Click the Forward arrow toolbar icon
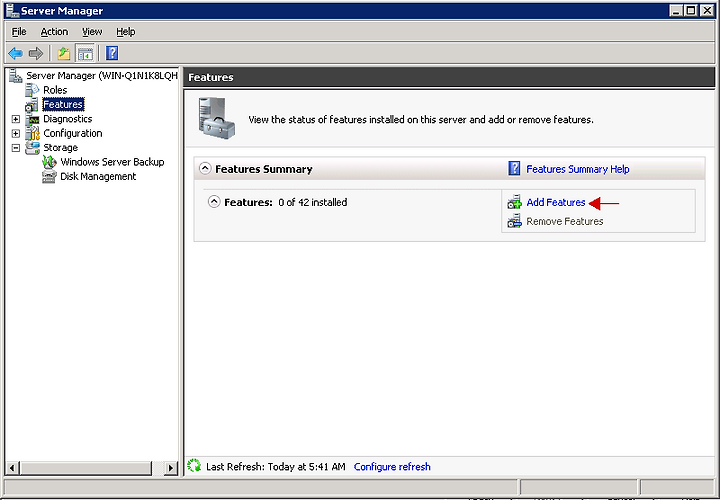 pyautogui.click(x=35, y=53)
